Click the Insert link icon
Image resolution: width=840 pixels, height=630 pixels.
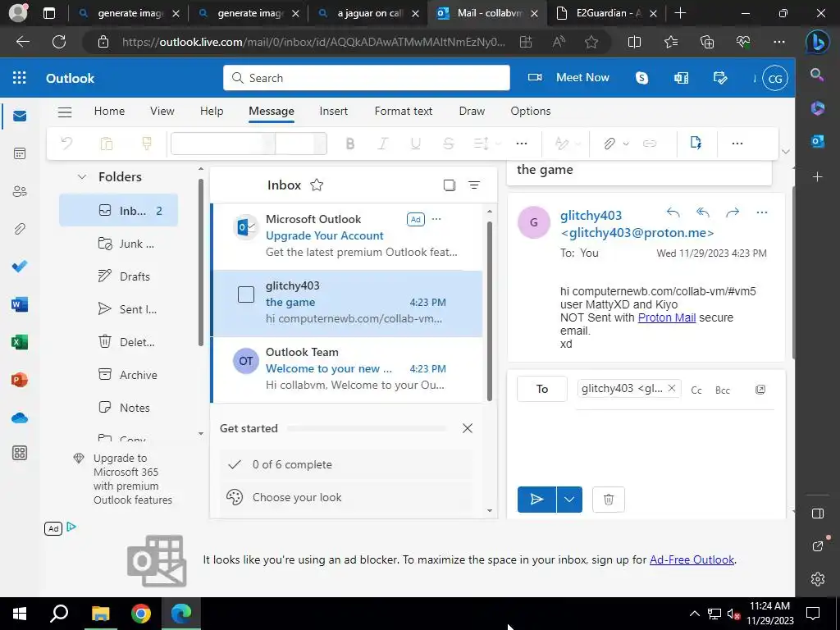[650, 144]
